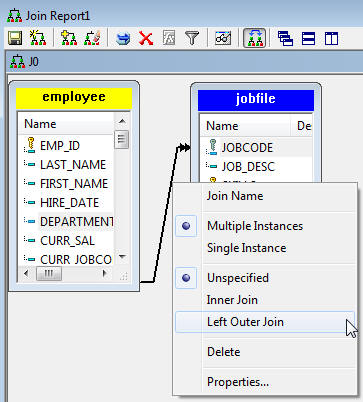Choose Inner Join from context menu

click(232, 300)
